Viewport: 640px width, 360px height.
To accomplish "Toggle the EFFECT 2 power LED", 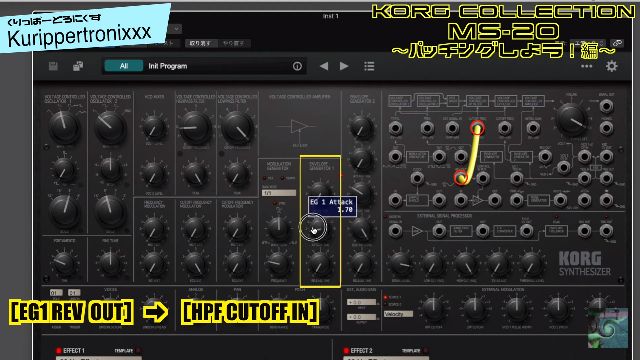I will (x=346, y=351).
